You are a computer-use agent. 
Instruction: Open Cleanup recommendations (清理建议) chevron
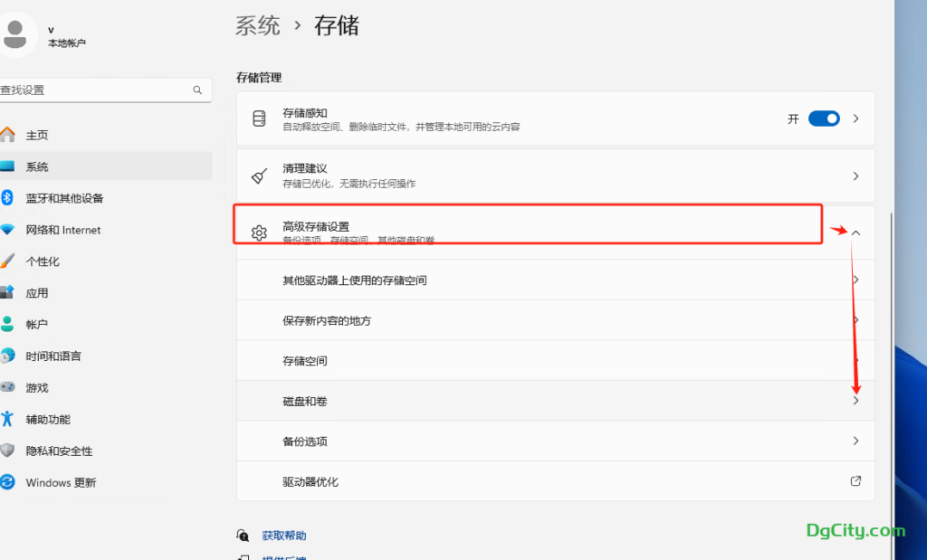tap(855, 176)
